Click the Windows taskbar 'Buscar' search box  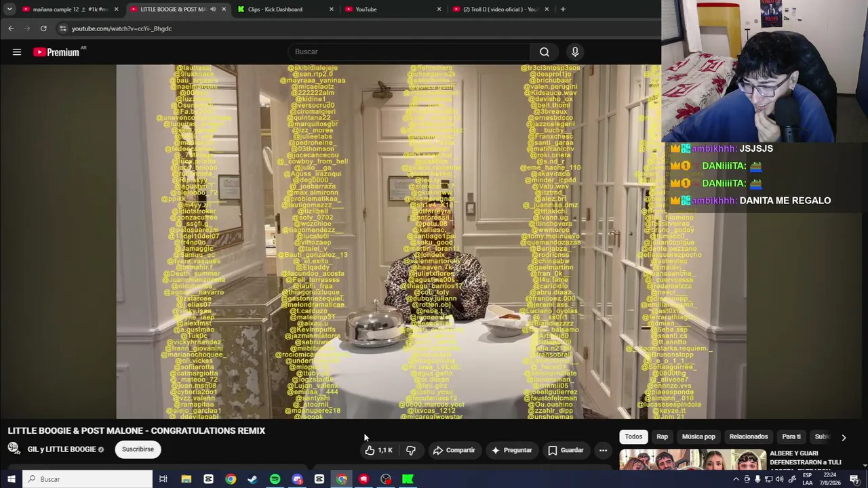click(87, 479)
